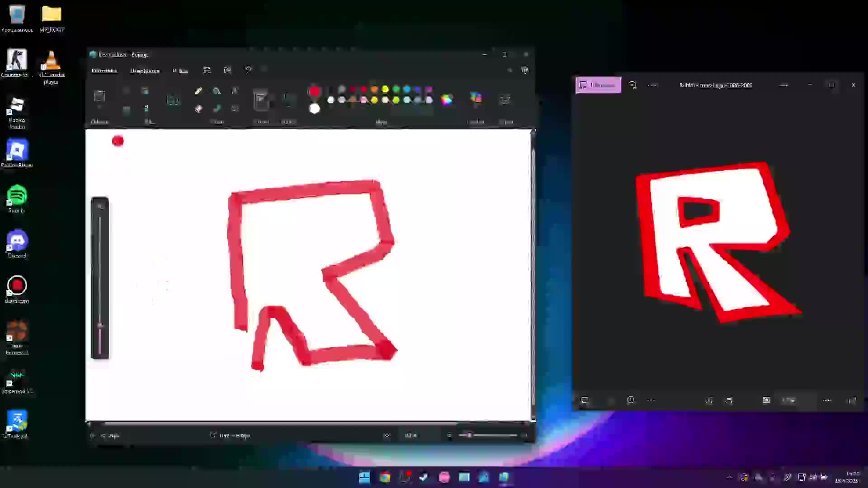
Task: Select the Pencil tool in Paint
Action: [x=198, y=91]
